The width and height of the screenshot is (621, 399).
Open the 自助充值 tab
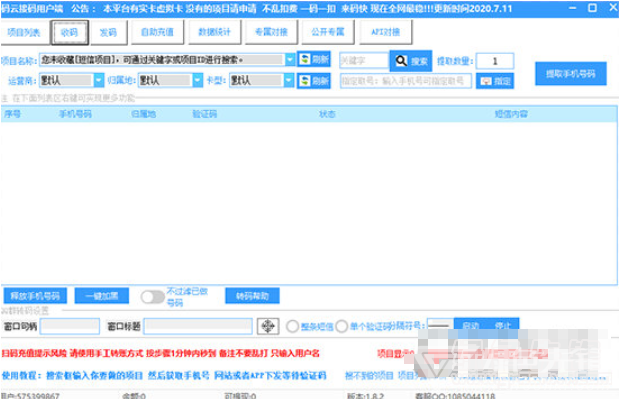157,32
